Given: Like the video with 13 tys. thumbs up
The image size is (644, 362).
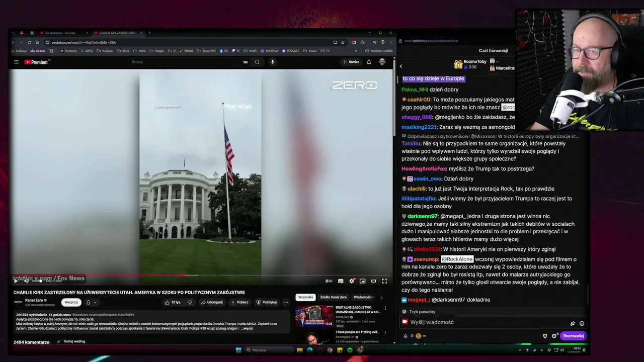Looking at the screenshot, I should point(173,302).
